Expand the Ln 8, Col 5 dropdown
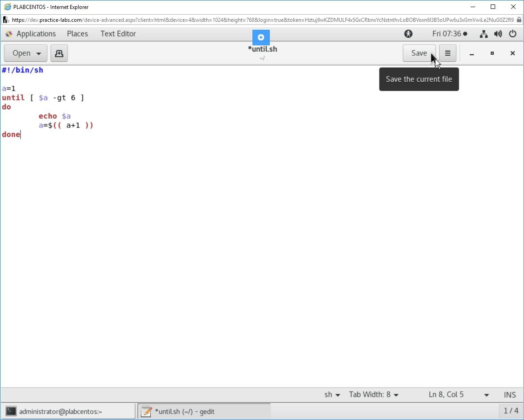The height and width of the screenshot is (420, 524). (x=486, y=395)
